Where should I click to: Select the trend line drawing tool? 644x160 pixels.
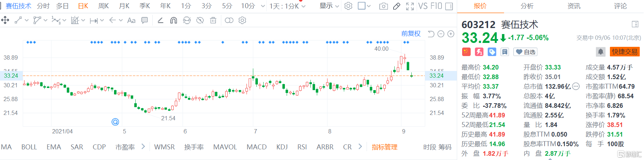[x=18, y=20]
